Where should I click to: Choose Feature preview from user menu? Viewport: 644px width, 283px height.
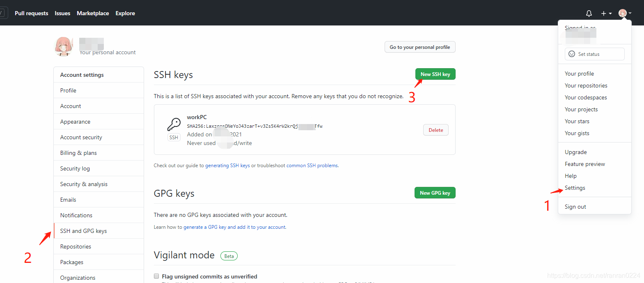pos(594,164)
